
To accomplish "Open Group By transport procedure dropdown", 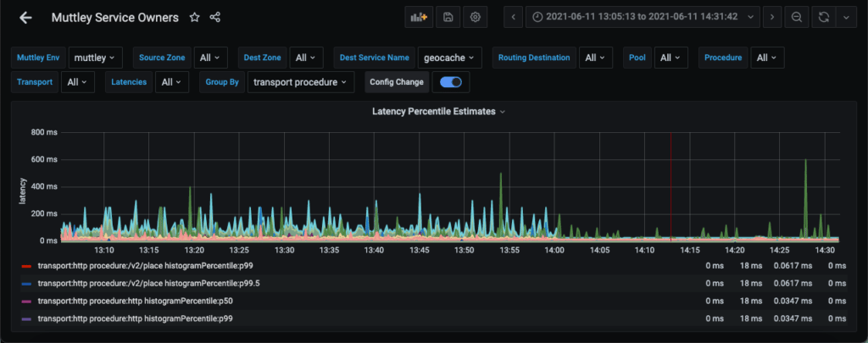I will [x=300, y=82].
